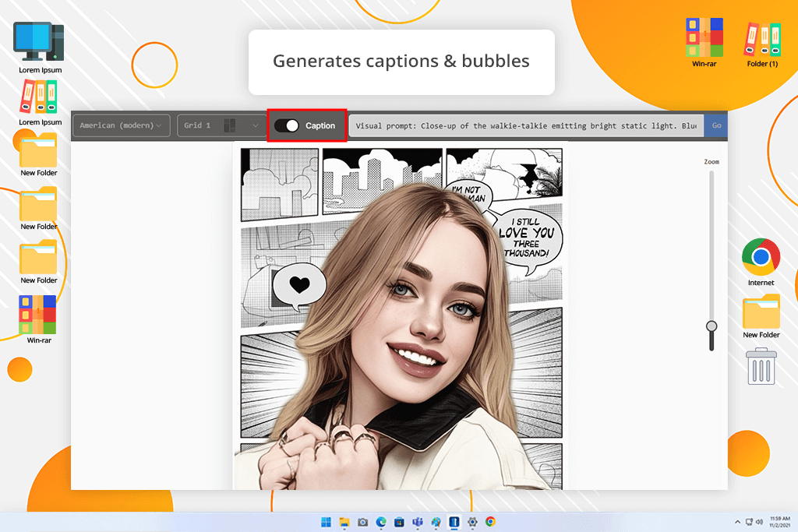The image size is (798, 532).
Task: Show hidden tray icons with the chevron
Action: click(x=737, y=522)
